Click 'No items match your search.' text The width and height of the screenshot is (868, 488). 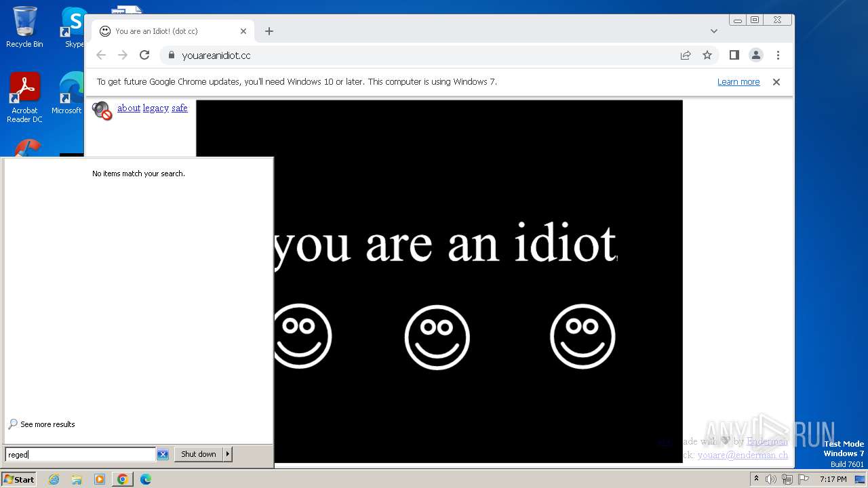(x=138, y=174)
